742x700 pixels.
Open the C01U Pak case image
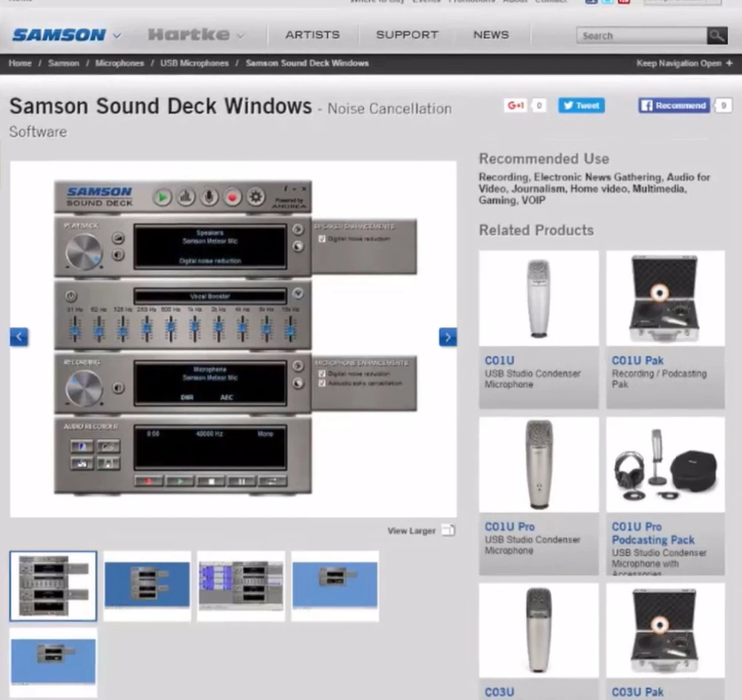point(666,298)
